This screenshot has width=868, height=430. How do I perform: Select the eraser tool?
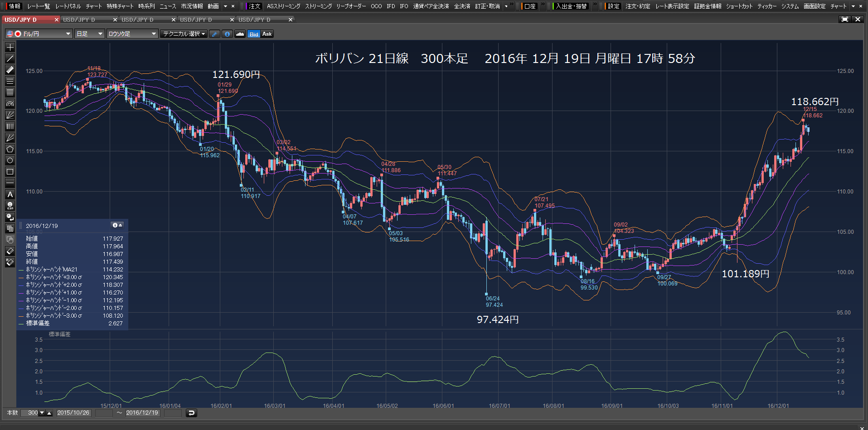coord(10,251)
